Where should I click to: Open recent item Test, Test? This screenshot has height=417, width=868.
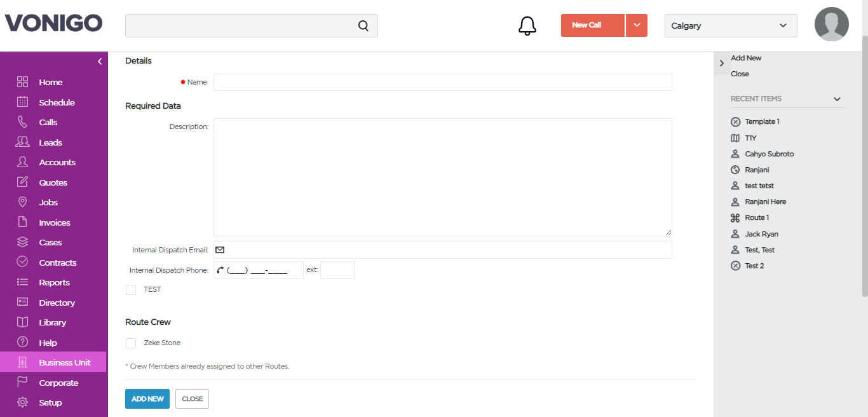[x=759, y=250]
